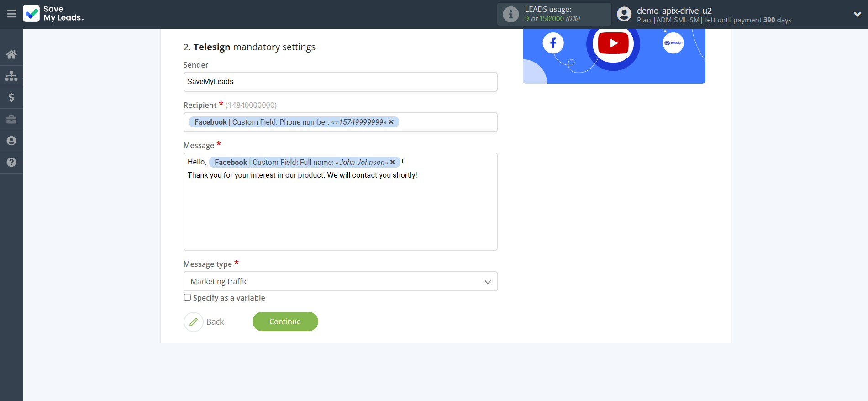Expand the account menu chevron

pyautogui.click(x=857, y=14)
